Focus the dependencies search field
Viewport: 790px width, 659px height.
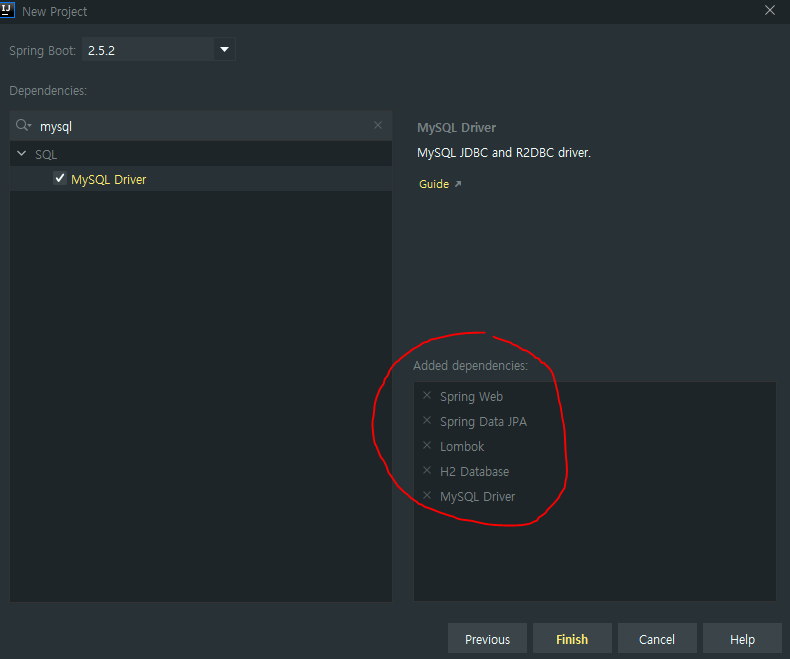click(x=202, y=126)
